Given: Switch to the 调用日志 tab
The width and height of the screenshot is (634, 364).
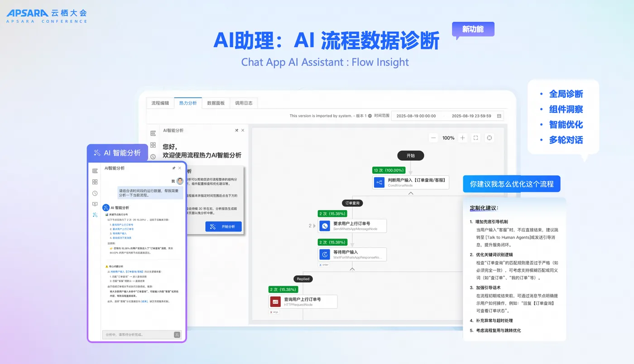Looking at the screenshot, I should [x=244, y=103].
